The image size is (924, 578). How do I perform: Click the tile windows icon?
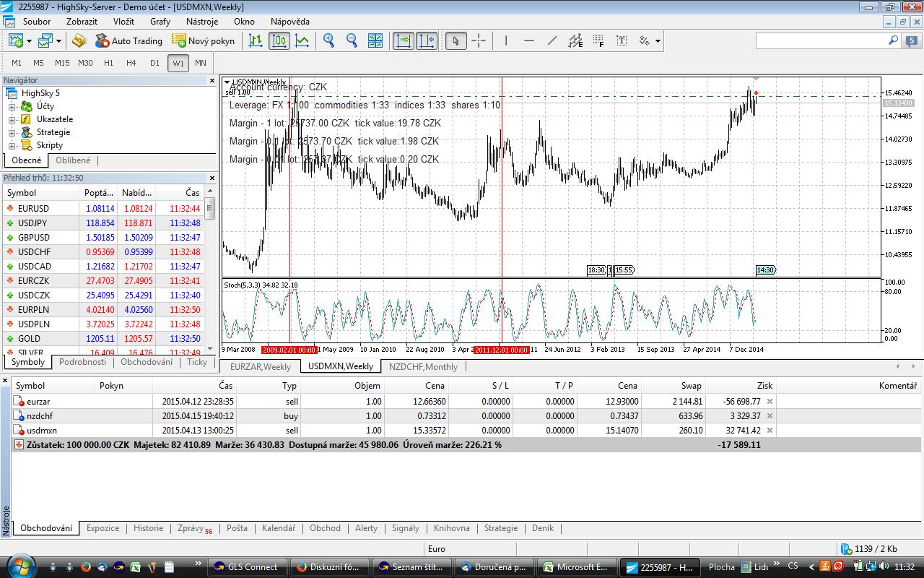(375, 40)
